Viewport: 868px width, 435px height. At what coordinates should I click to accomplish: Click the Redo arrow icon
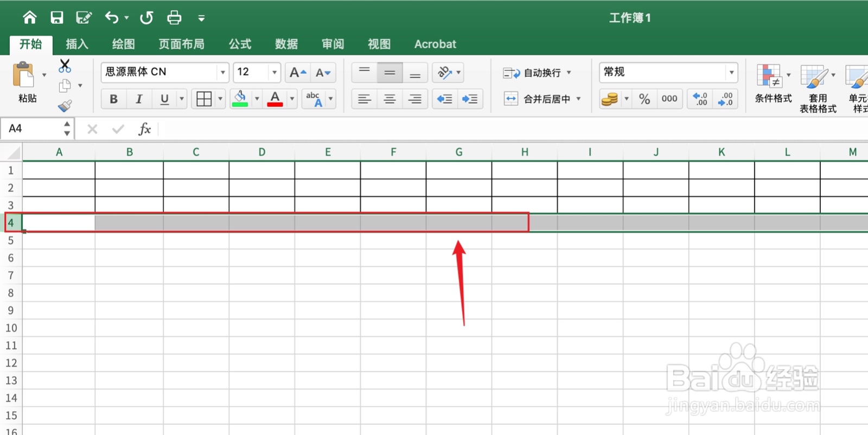(x=146, y=18)
